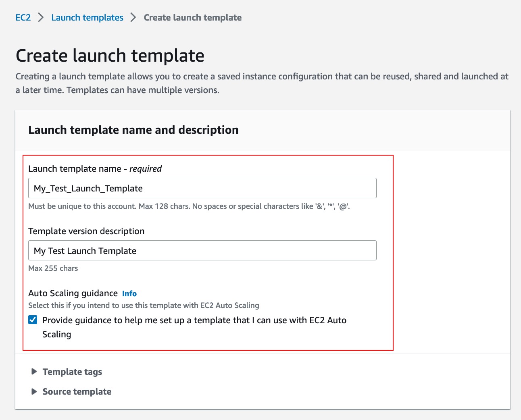Uncheck the Auto Scaling guidance checkbox
Screen dimensions: 521x420
(x=33, y=320)
